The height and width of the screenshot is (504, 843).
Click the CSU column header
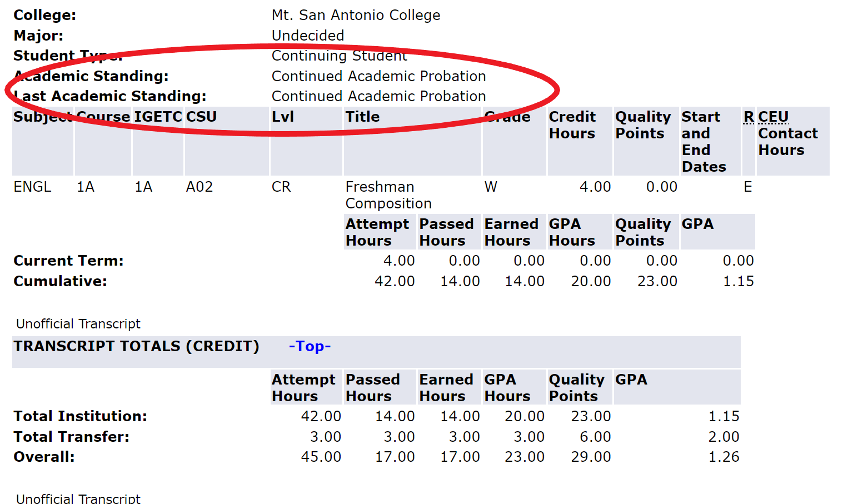(201, 117)
